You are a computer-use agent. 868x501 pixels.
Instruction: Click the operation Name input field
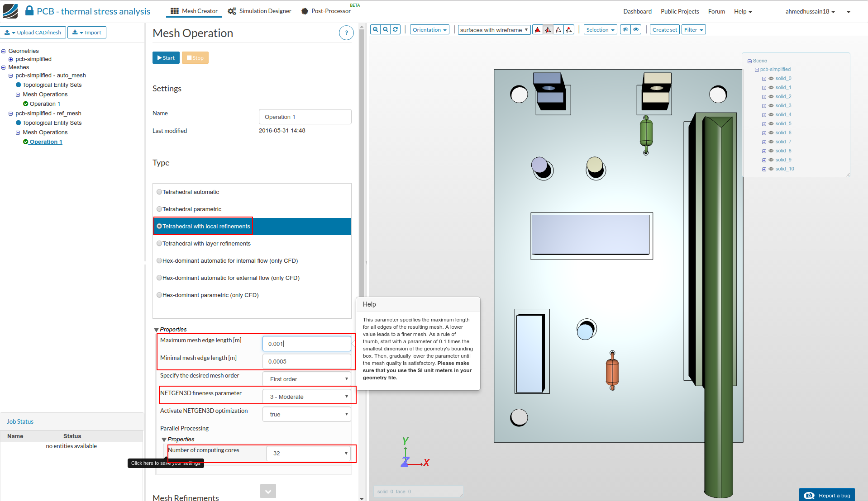pos(305,117)
